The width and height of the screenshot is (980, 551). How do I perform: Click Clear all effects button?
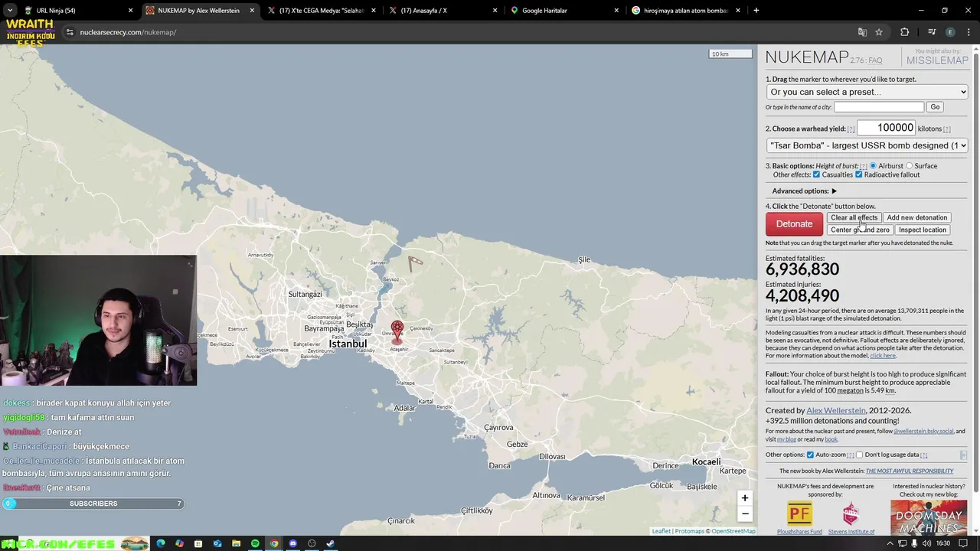(854, 217)
